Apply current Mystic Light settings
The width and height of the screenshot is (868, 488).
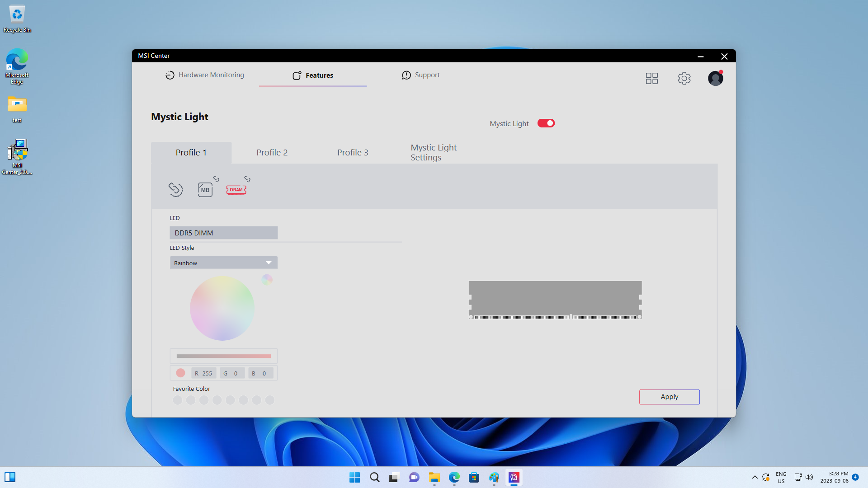point(670,396)
